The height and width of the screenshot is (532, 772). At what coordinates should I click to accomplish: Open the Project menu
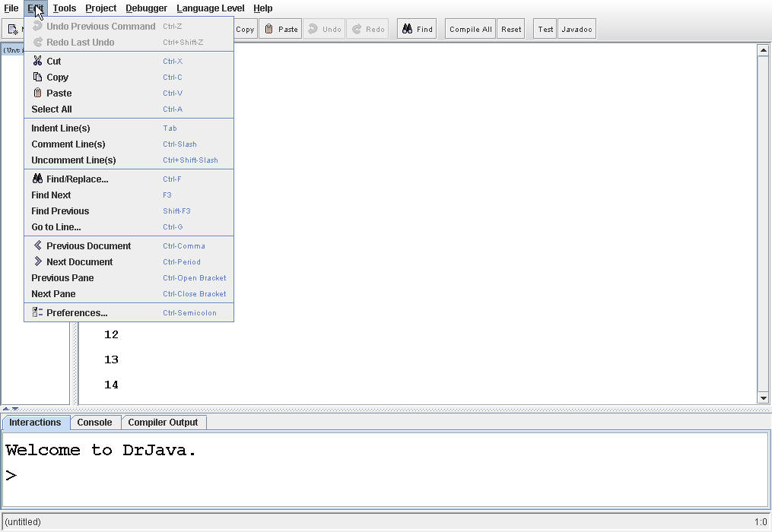pyautogui.click(x=101, y=8)
